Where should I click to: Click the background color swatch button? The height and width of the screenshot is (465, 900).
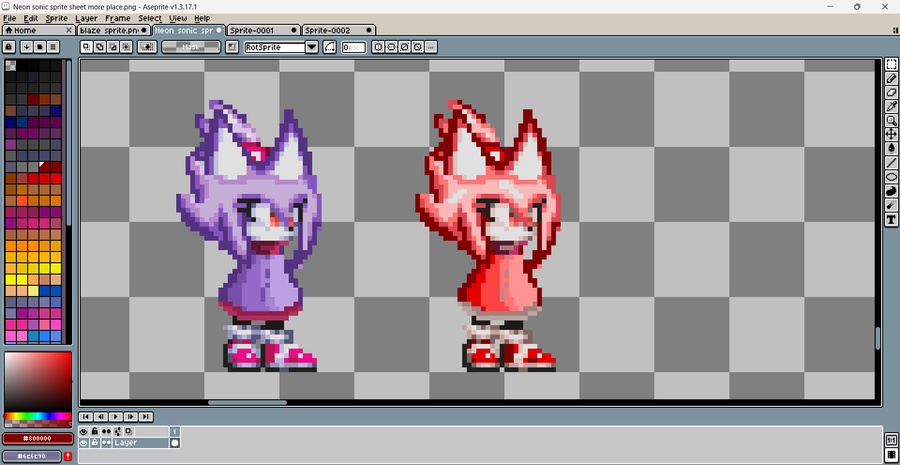[x=32, y=456]
